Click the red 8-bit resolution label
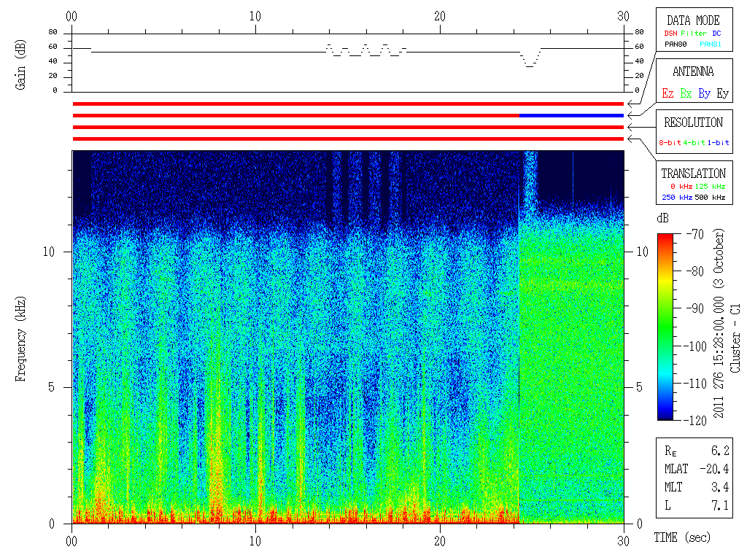 pos(670,142)
